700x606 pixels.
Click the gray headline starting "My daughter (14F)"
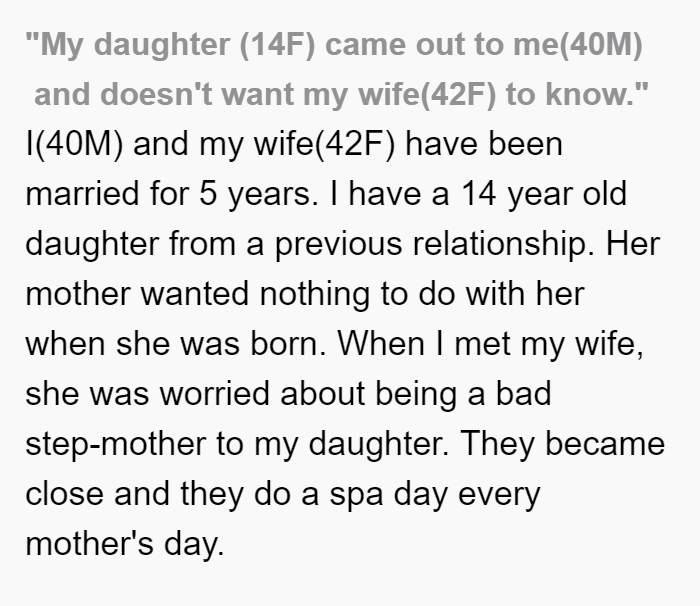tap(336, 69)
